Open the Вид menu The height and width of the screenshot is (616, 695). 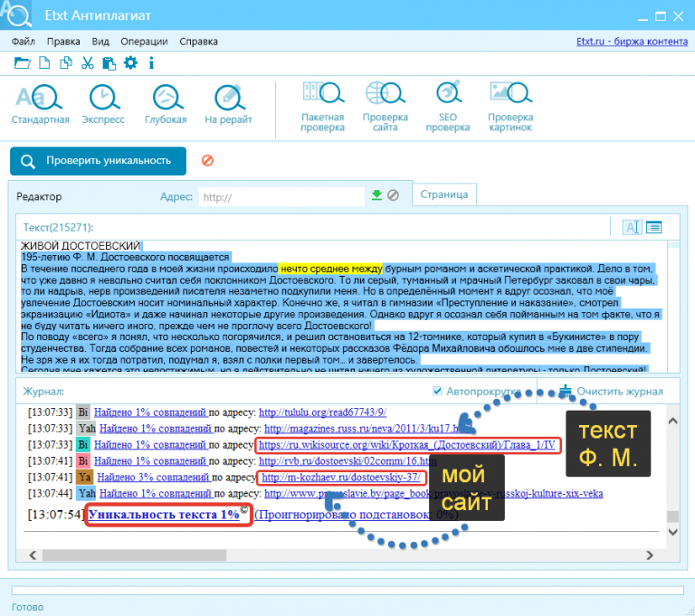pos(100,42)
